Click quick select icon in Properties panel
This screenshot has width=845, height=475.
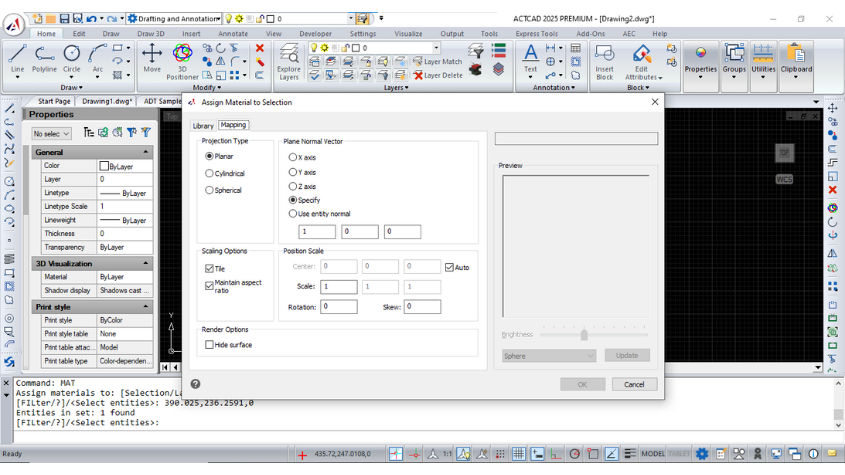tap(132, 133)
